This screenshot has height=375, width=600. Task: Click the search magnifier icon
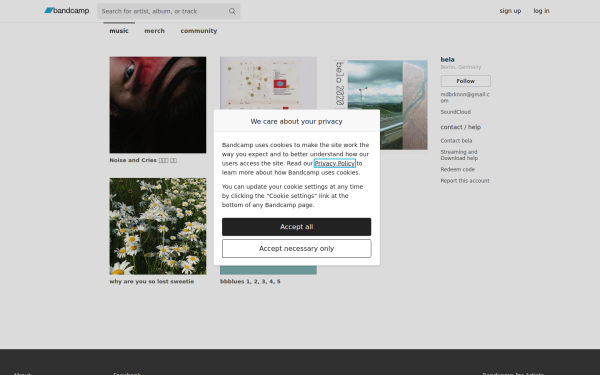click(x=232, y=11)
